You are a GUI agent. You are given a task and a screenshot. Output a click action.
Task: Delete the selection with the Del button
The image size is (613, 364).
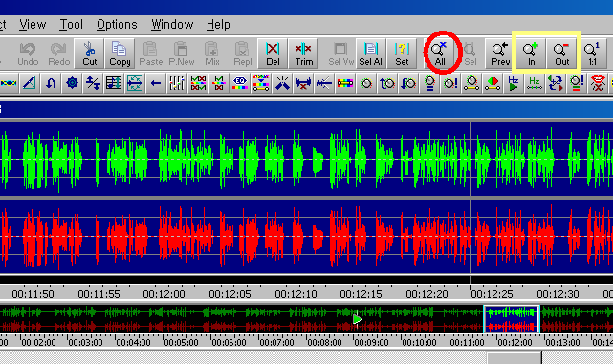point(273,54)
